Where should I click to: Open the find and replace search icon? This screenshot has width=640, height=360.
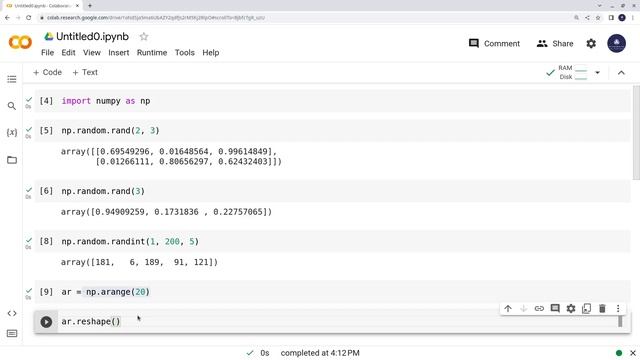pyautogui.click(x=12, y=106)
